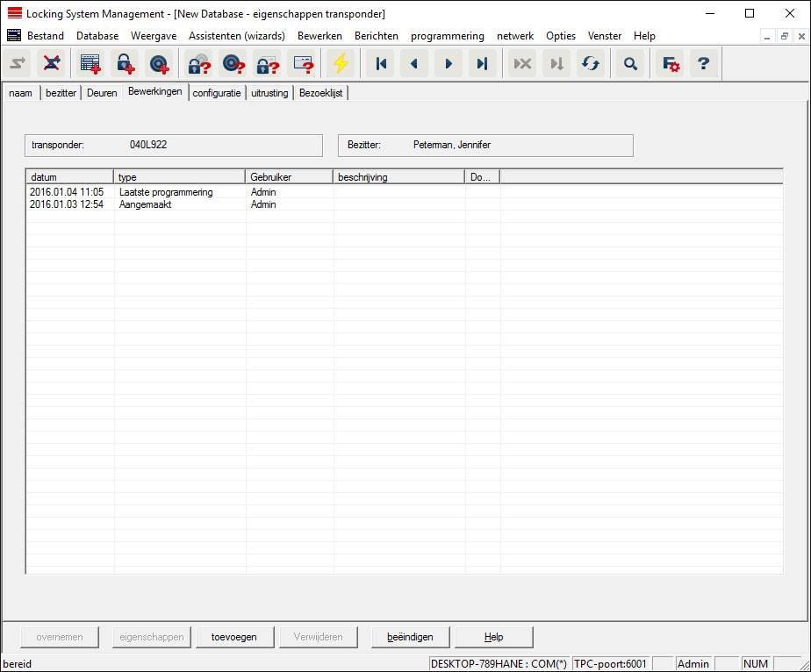Click the new locking system icon
The image size is (811, 672).
[90, 64]
